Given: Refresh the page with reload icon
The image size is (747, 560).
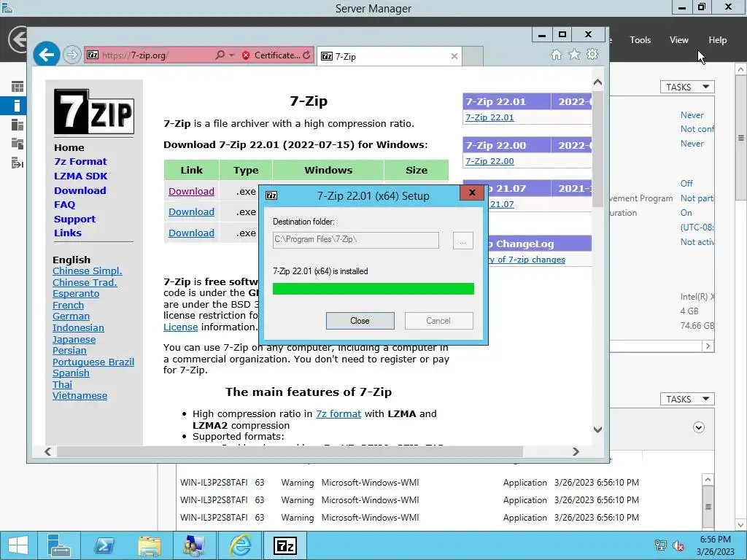Looking at the screenshot, I should [x=306, y=55].
